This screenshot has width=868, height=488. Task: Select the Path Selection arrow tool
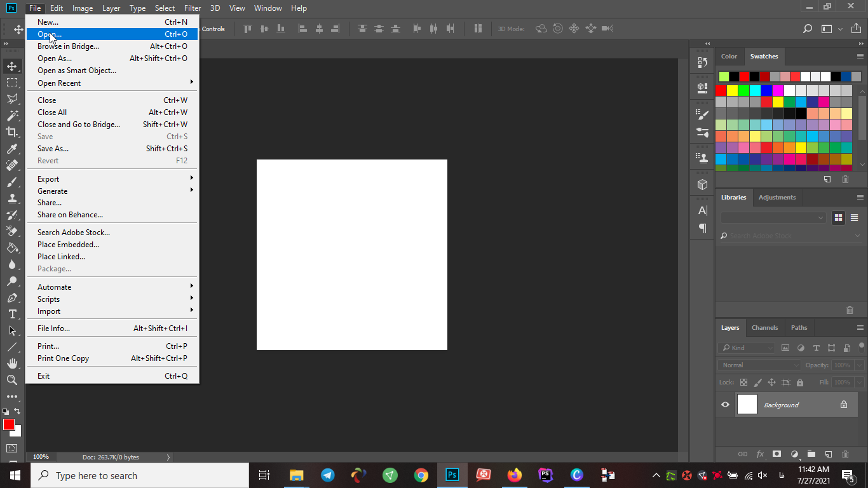pyautogui.click(x=12, y=330)
